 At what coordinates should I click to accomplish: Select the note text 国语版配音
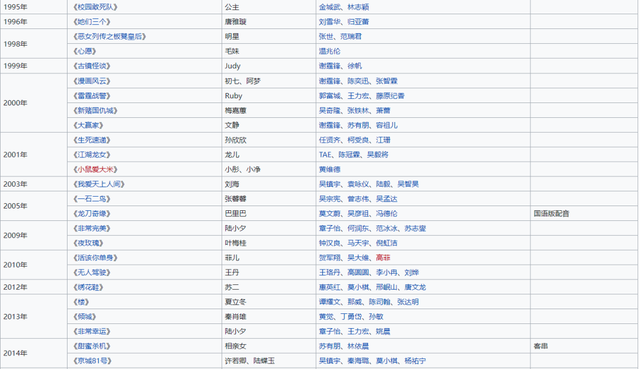[551, 213]
